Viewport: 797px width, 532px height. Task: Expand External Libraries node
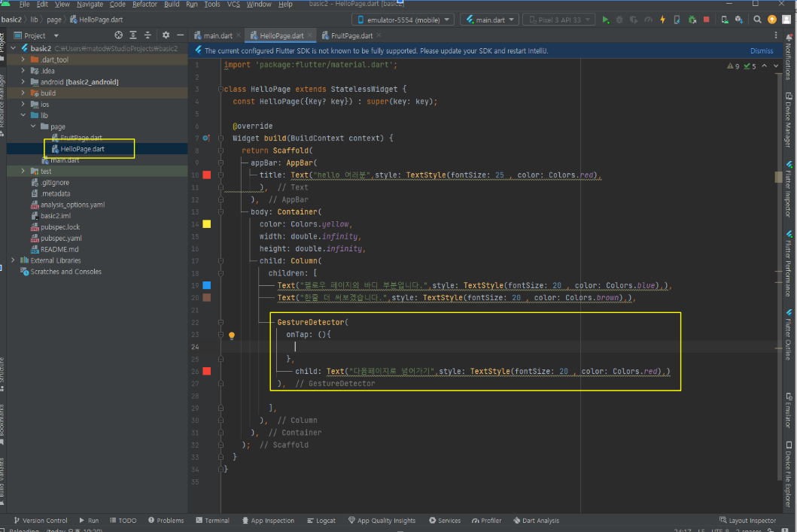tap(14, 260)
